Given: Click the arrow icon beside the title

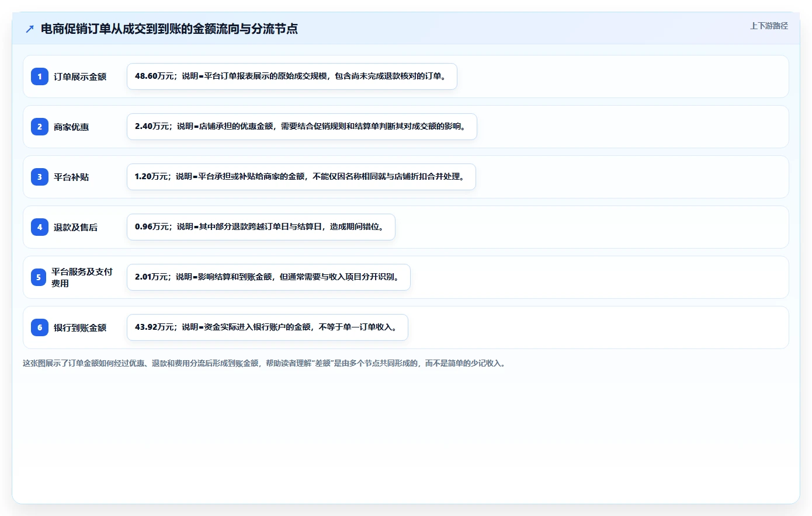Looking at the screenshot, I should (30, 29).
